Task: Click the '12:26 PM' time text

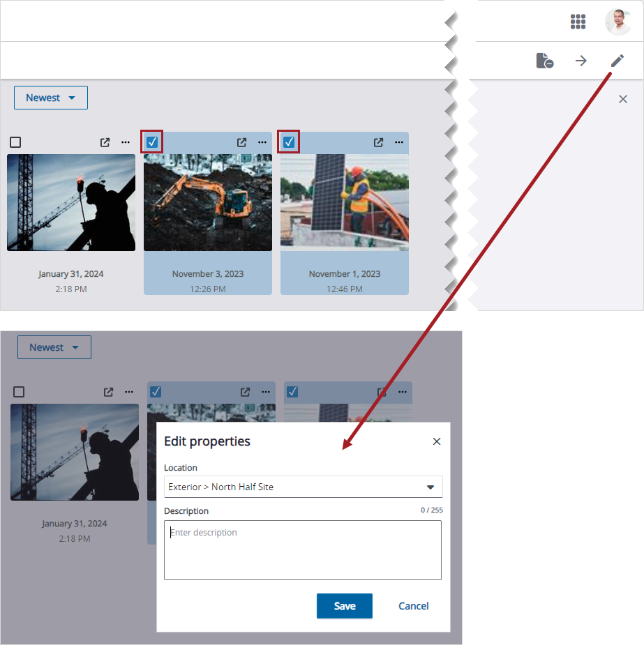Action: (208, 289)
